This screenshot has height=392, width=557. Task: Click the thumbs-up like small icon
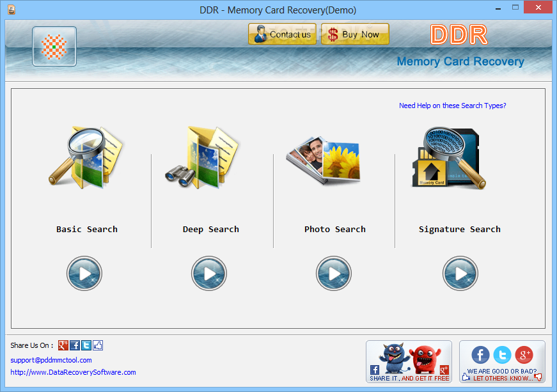point(98,345)
